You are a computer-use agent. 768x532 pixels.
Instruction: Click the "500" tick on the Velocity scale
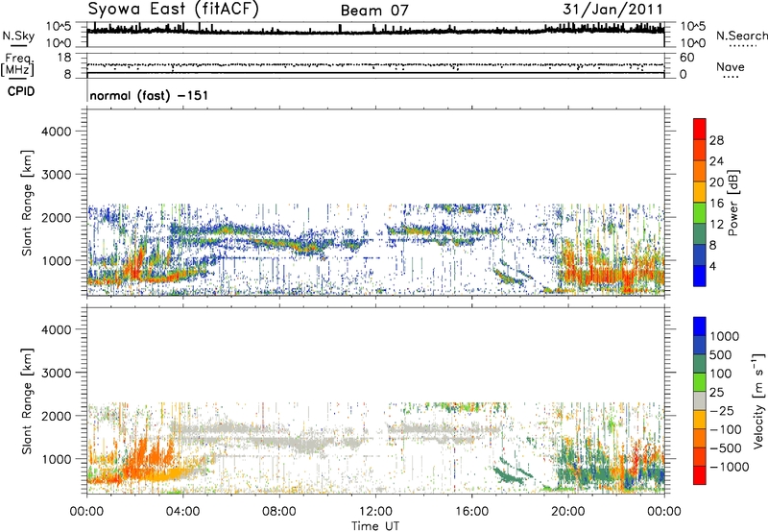point(721,355)
